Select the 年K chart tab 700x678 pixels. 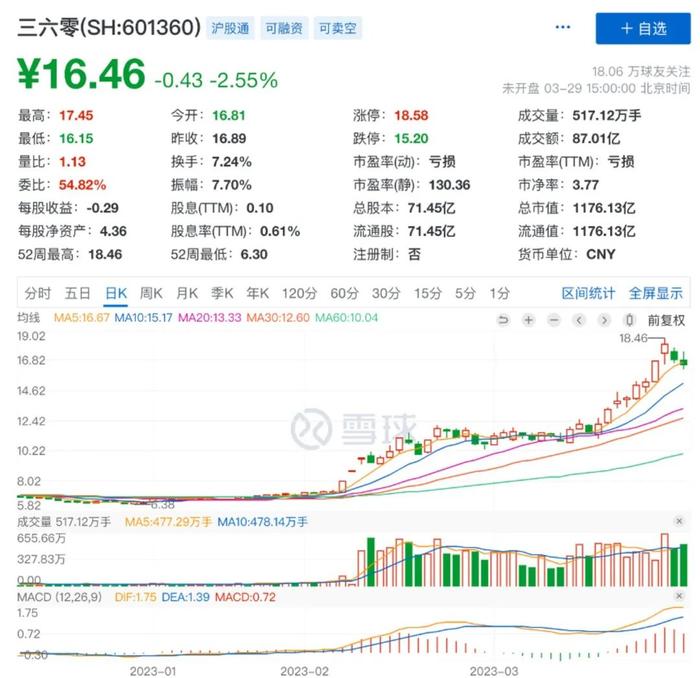258,293
